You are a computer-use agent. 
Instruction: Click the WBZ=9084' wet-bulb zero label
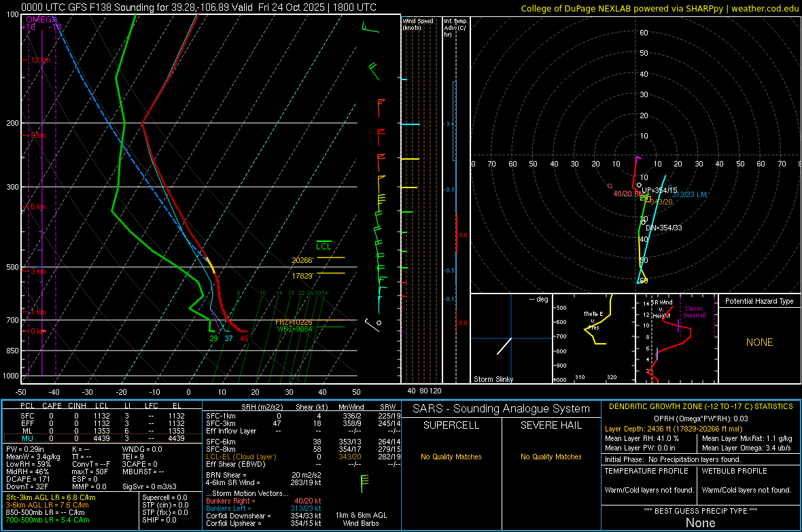pyautogui.click(x=294, y=329)
